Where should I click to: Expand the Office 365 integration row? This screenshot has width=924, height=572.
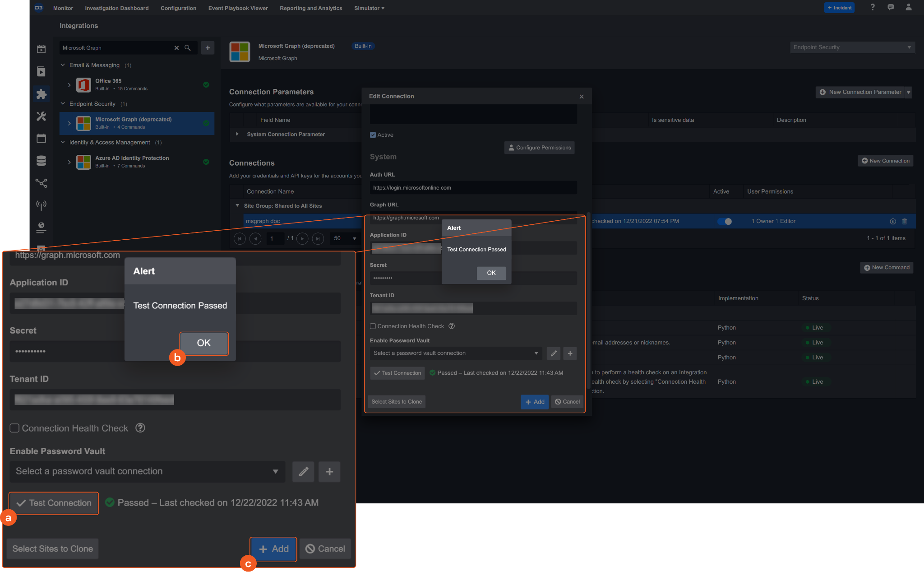click(69, 85)
